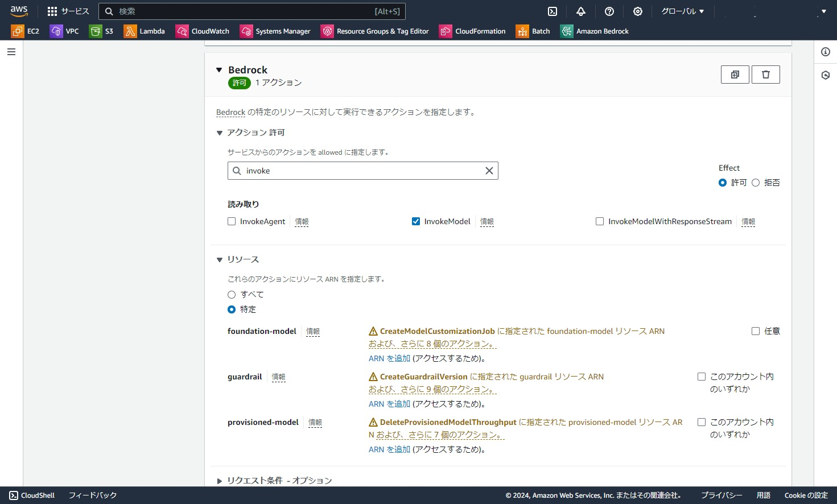Check このアカウント内のいずれか for guardrail
The height and width of the screenshot is (504, 837).
[x=702, y=377]
